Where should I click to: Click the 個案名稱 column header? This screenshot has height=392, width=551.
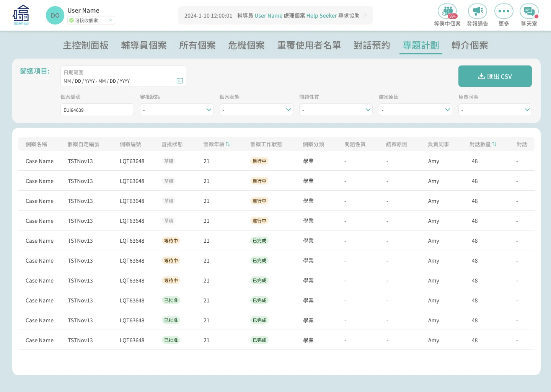click(x=36, y=144)
